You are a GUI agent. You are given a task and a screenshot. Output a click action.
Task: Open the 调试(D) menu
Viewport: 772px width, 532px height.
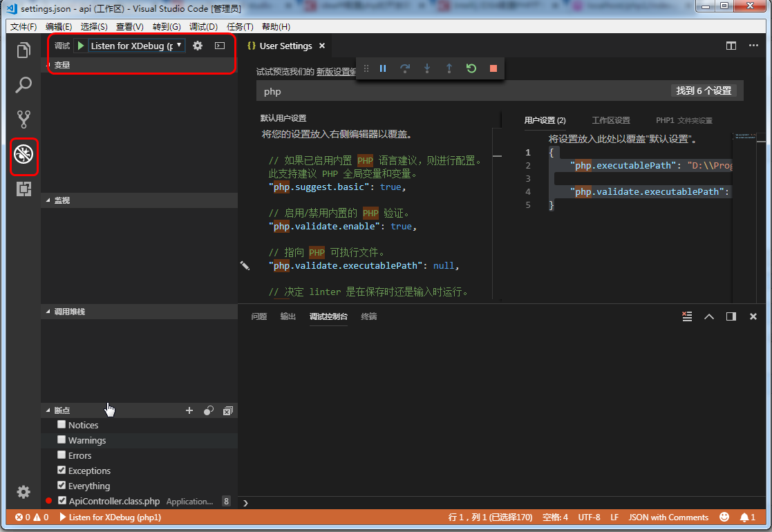click(x=203, y=26)
